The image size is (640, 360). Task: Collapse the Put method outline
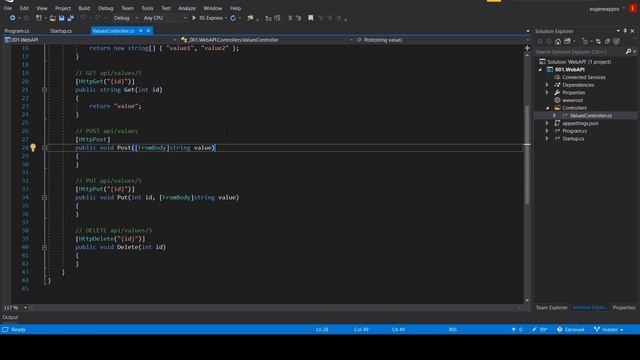tap(44, 198)
